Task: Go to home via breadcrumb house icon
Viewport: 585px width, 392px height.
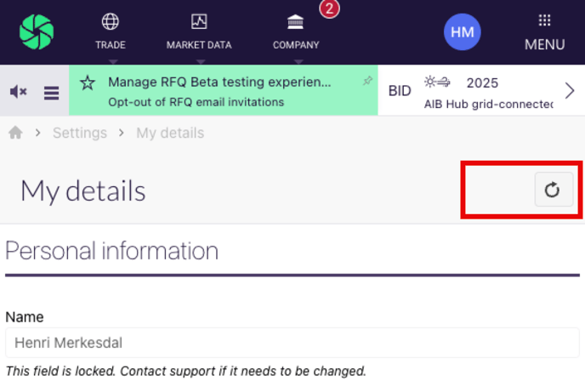Action: (x=15, y=133)
